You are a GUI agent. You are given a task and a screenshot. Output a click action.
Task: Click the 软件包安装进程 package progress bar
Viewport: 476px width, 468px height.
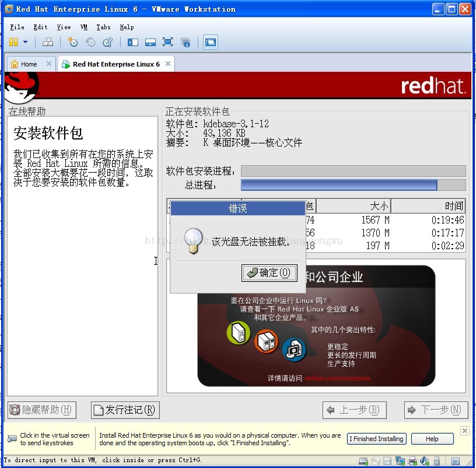coord(353,171)
